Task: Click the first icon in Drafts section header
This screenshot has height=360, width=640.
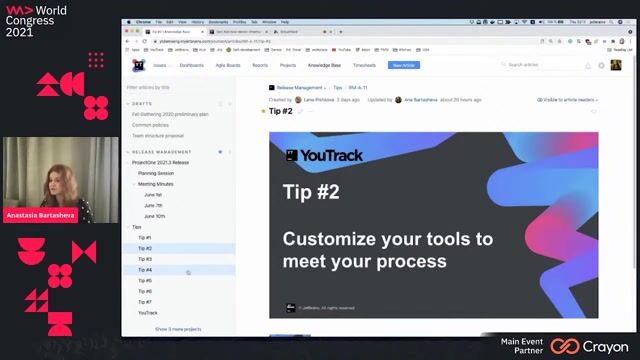Action: (220, 104)
